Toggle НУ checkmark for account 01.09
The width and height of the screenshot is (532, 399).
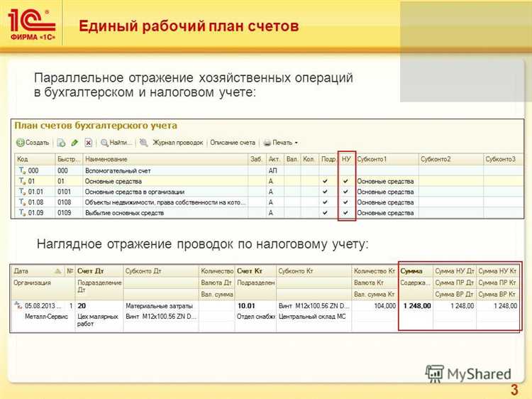pos(346,213)
